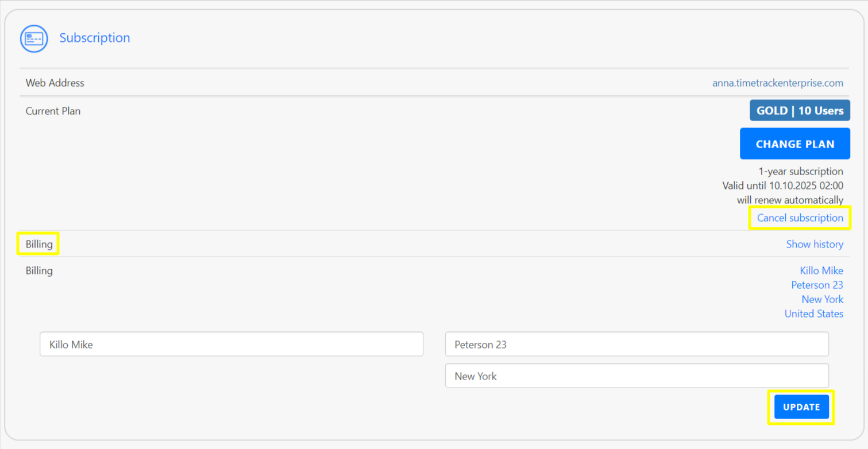
Task: Click the CHANGE PLAN button
Action: [794, 144]
